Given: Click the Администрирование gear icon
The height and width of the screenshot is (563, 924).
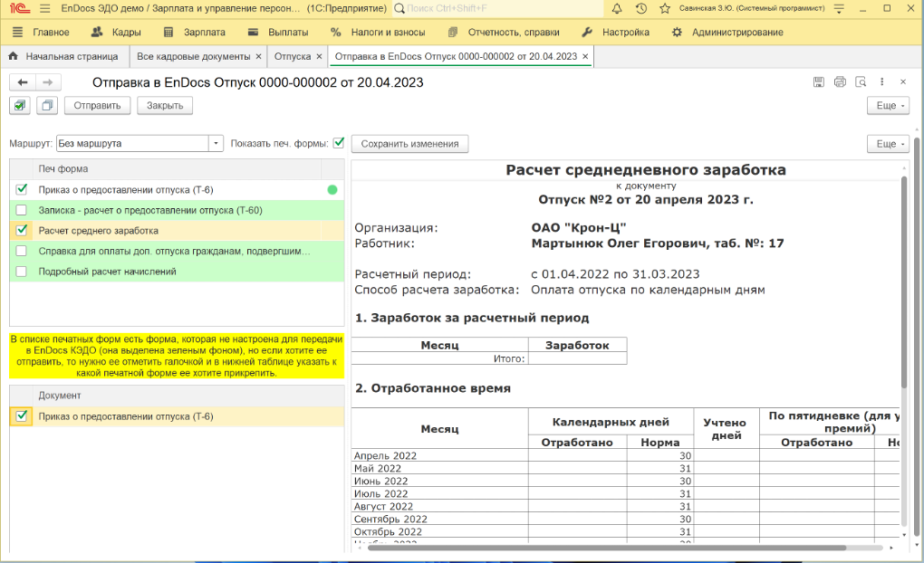Looking at the screenshot, I should [x=677, y=32].
